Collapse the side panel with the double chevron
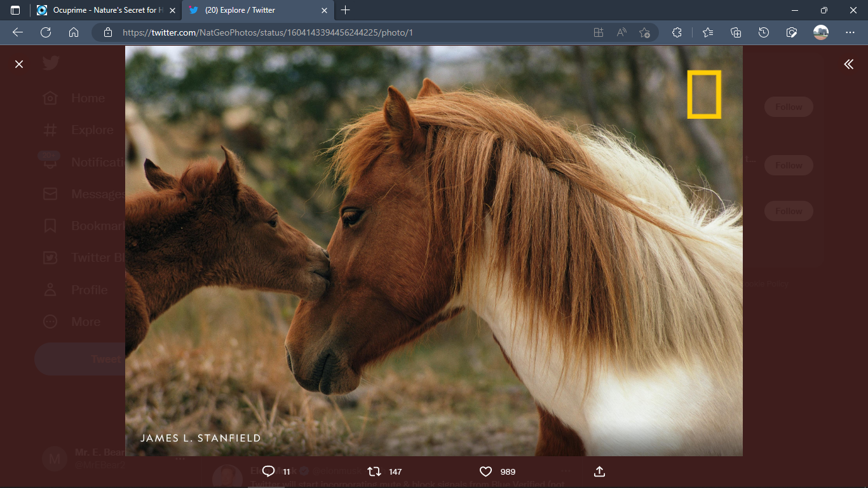This screenshot has height=488, width=868. 849,64
